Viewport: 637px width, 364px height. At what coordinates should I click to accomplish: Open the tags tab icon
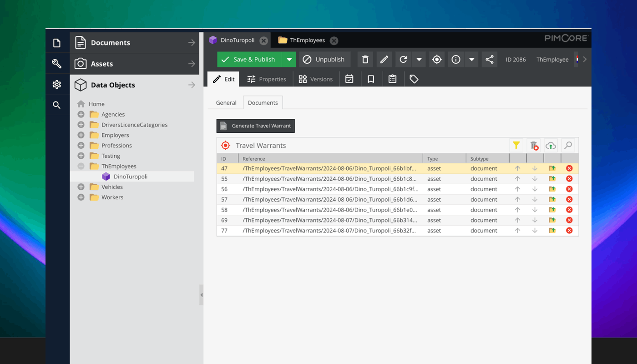click(x=414, y=79)
